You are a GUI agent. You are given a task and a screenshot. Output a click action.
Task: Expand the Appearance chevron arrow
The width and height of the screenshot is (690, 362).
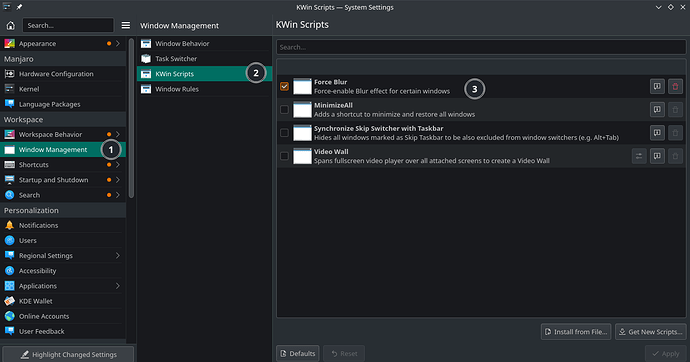point(118,44)
